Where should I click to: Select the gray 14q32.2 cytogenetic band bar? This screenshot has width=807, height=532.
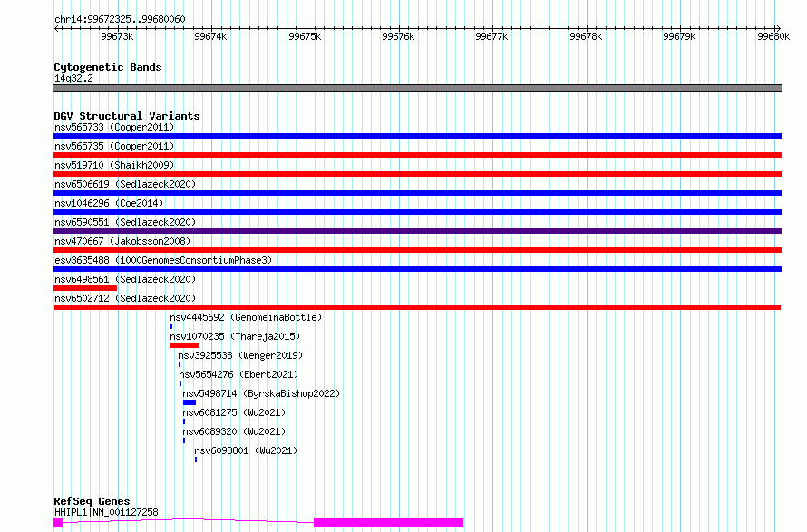(417, 88)
